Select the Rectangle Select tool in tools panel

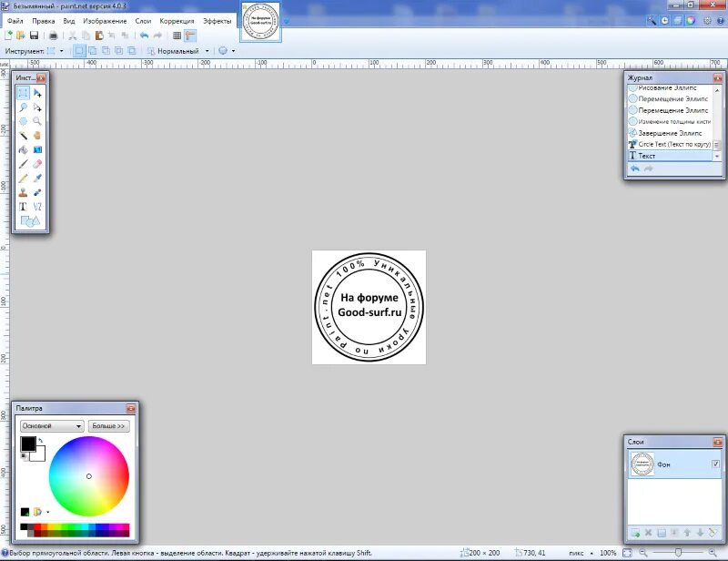click(24, 93)
